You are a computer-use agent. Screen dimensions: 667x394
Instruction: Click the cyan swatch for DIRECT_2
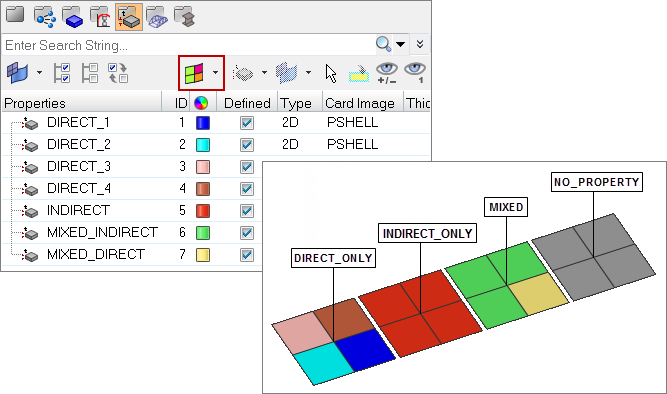coord(203,145)
